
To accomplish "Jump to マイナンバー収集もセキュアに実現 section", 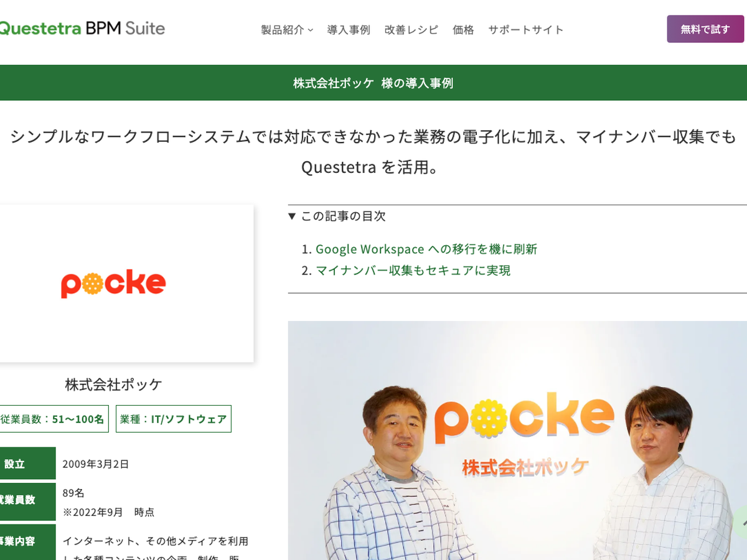I will [x=413, y=270].
